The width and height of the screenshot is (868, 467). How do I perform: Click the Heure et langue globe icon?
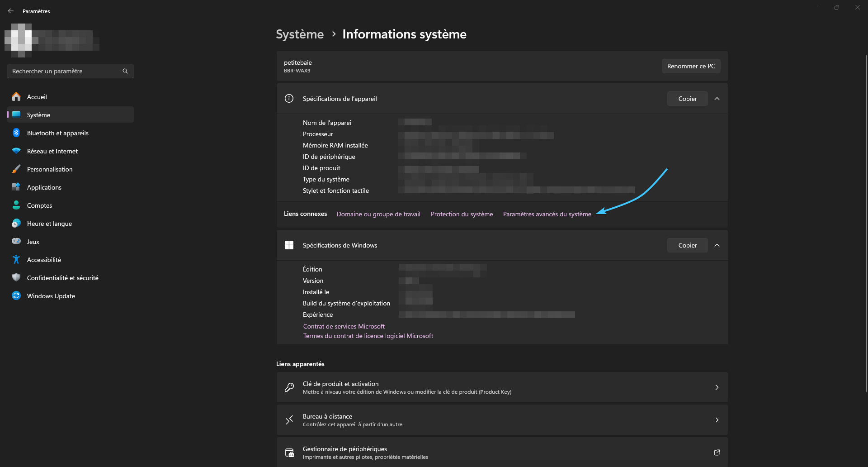(x=16, y=224)
